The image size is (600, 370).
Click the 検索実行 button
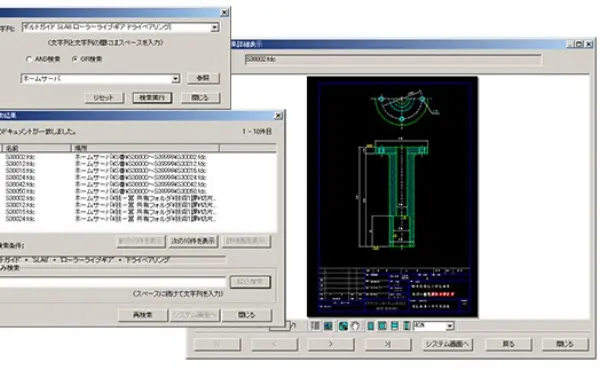pos(152,98)
